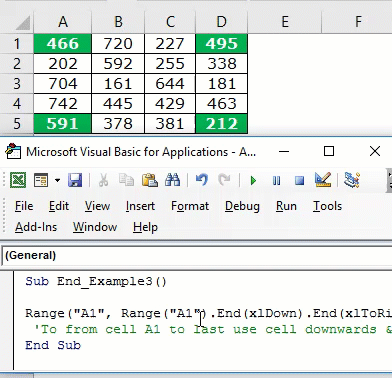Select cell containing 202
The image size is (392, 378).
[63, 64]
